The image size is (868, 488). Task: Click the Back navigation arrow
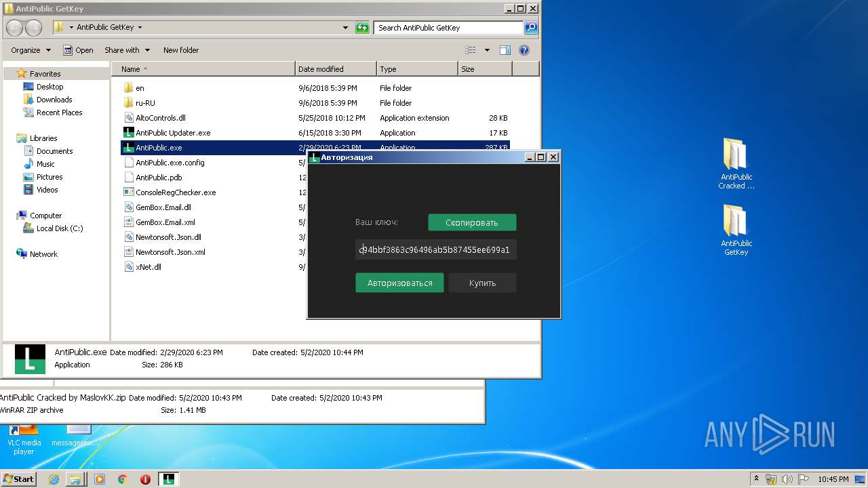(x=16, y=28)
